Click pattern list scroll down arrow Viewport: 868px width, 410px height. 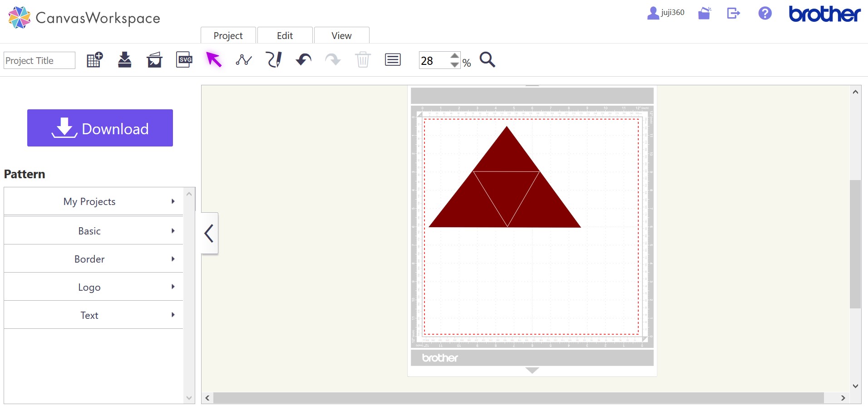pyautogui.click(x=189, y=398)
